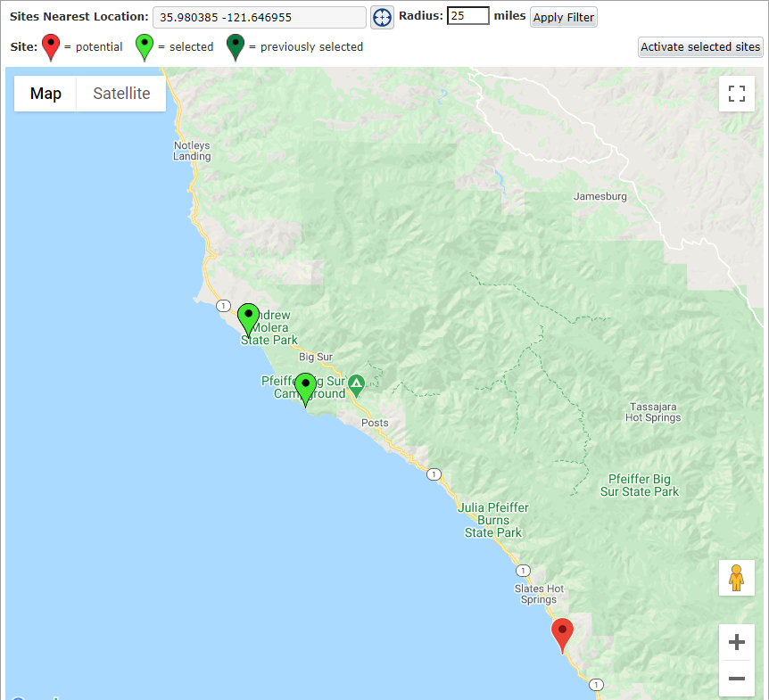This screenshot has width=769, height=700.
Task: Click the Slates Hot Springs label
Action: (x=539, y=594)
